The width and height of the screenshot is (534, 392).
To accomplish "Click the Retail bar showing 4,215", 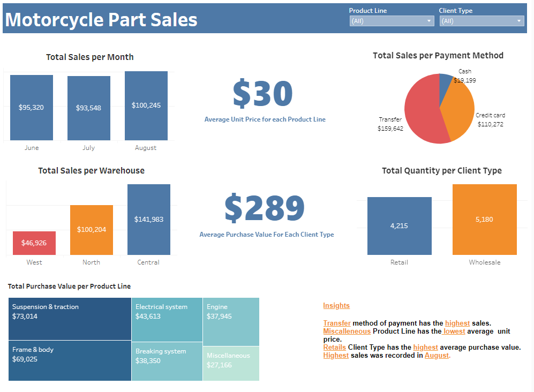I will 399,226.
